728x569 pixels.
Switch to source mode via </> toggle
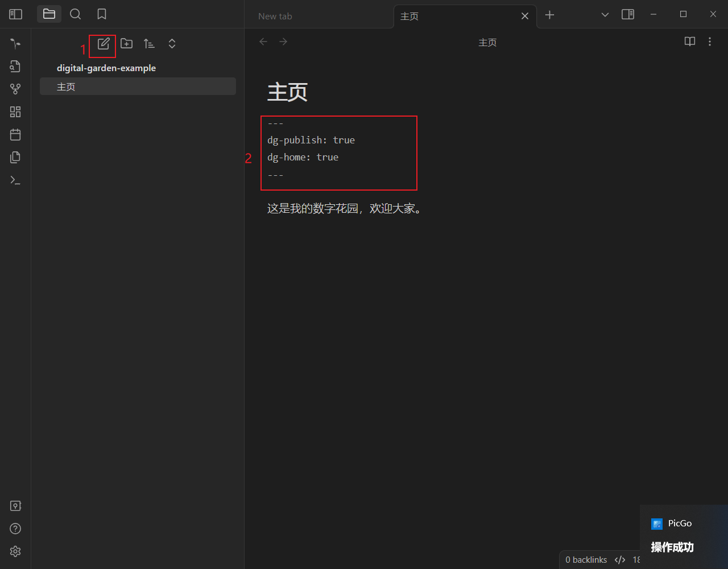point(619,559)
